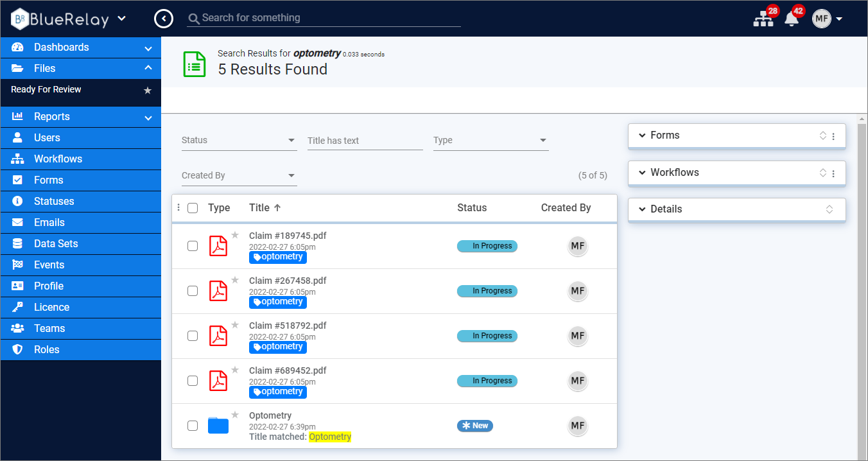Click the PDF icon for Claim #267458.pdf
Viewport: 868px width, 461px height.
pos(218,291)
